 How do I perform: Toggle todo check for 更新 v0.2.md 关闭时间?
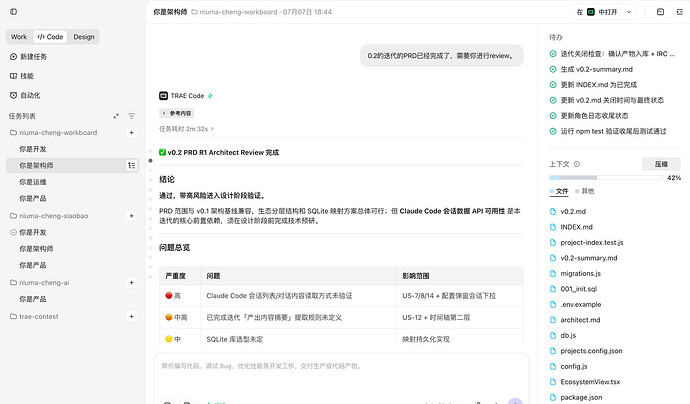coord(553,100)
